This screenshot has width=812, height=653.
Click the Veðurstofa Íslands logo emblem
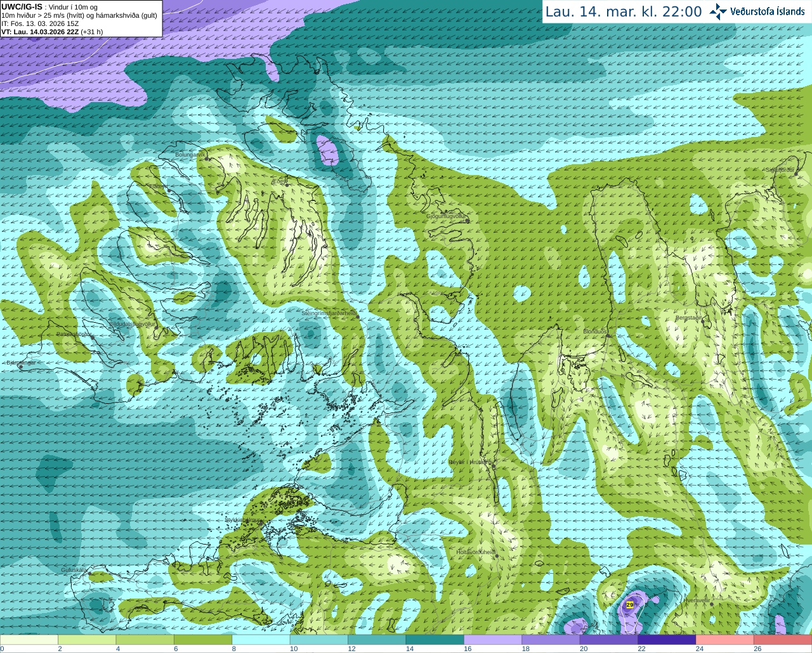(x=718, y=11)
